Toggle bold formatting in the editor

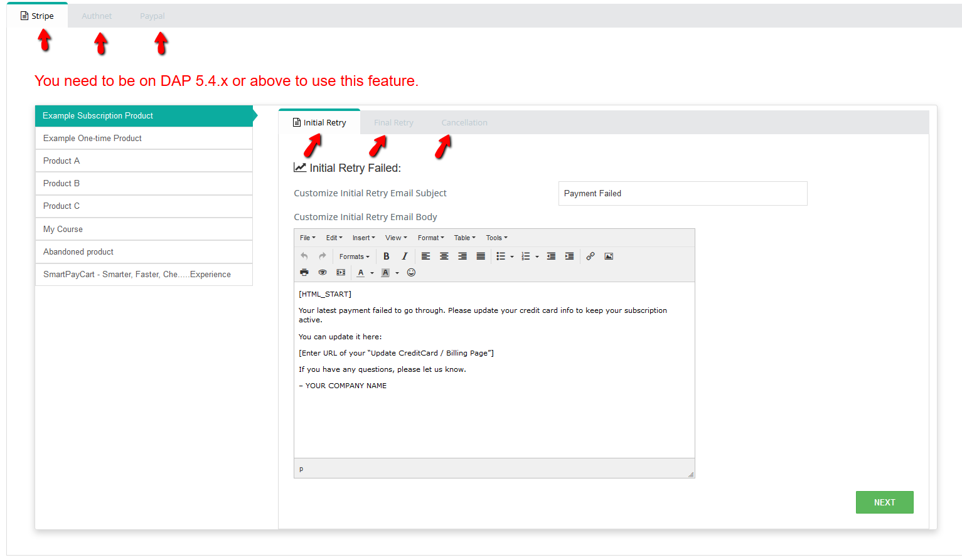pyautogui.click(x=387, y=256)
